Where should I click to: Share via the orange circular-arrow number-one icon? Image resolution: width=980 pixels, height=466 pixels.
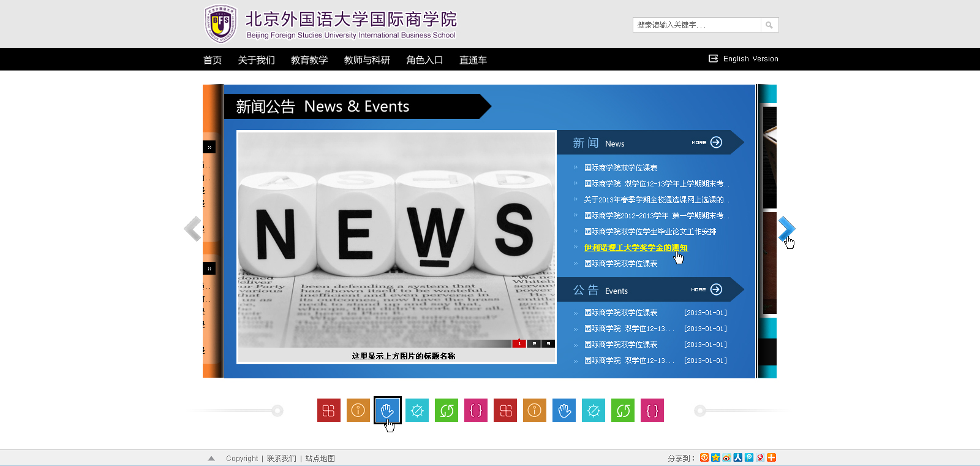coord(704,457)
